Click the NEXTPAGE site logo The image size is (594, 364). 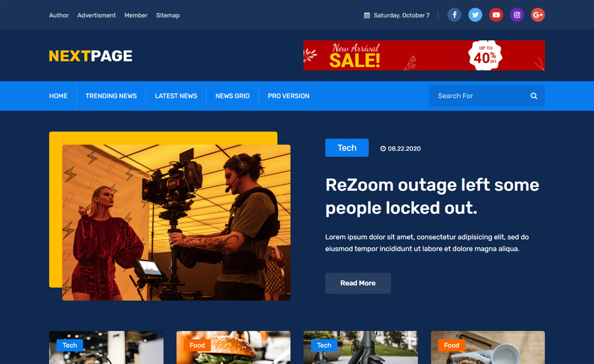point(90,55)
